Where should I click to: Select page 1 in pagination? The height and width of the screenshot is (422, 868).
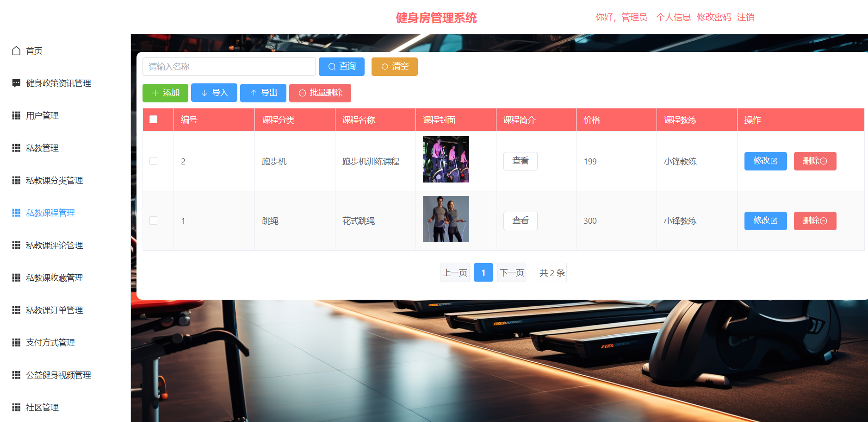(484, 273)
